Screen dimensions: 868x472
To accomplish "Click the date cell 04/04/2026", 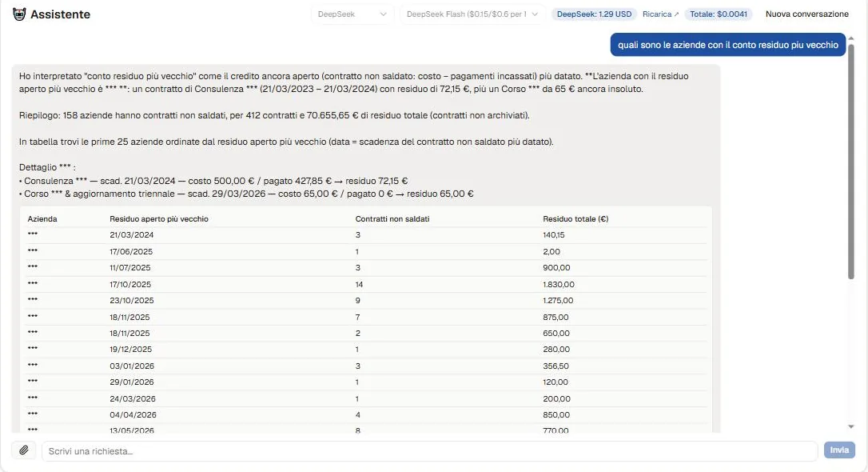I will tap(133, 414).
